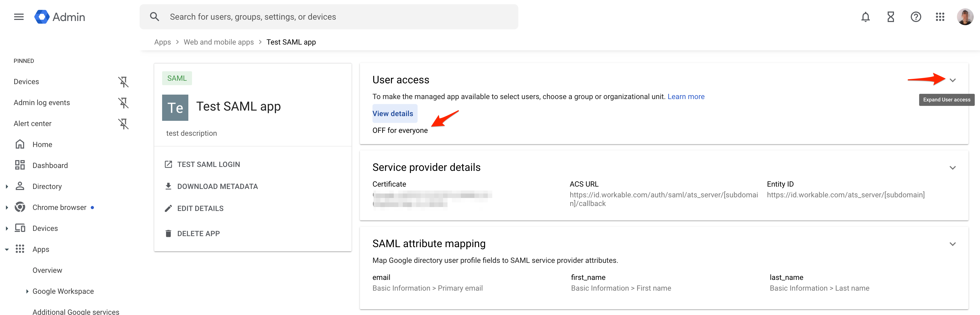
Task: Click the TEST SAML LOGIN icon
Action: click(168, 164)
